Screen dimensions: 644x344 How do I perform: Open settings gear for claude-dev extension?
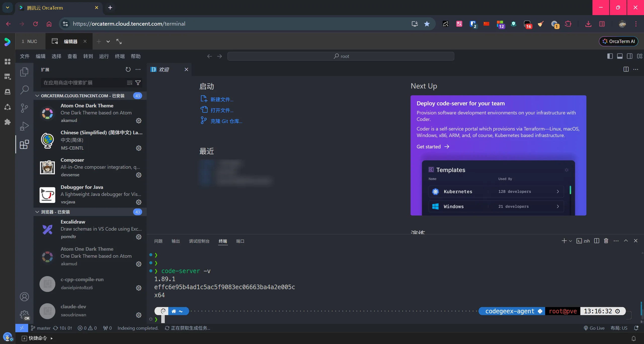point(139,315)
